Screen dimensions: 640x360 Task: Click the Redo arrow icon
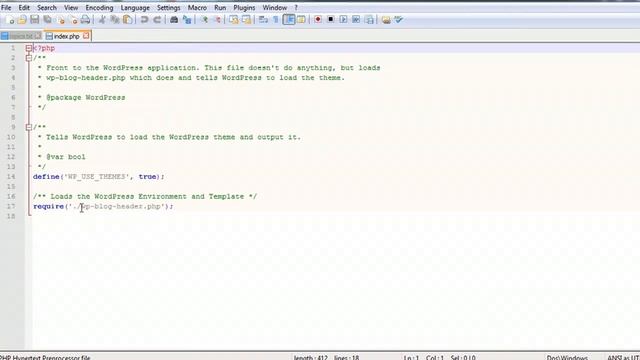[x=157, y=20]
